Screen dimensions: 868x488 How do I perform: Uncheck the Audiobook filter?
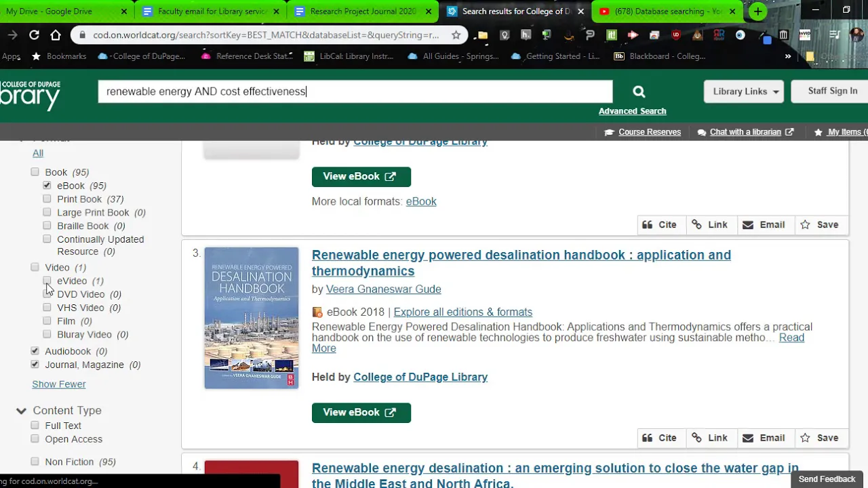pyautogui.click(x=35, y=350)
